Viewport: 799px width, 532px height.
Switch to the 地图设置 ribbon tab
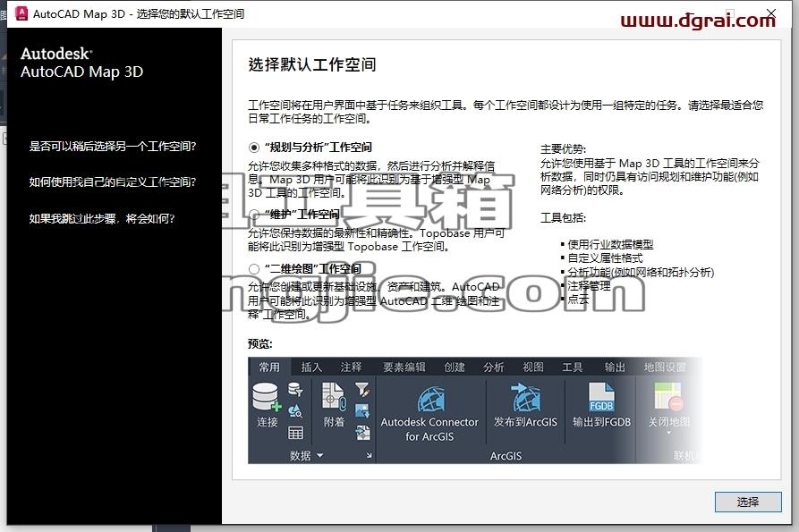click(665, 367)
